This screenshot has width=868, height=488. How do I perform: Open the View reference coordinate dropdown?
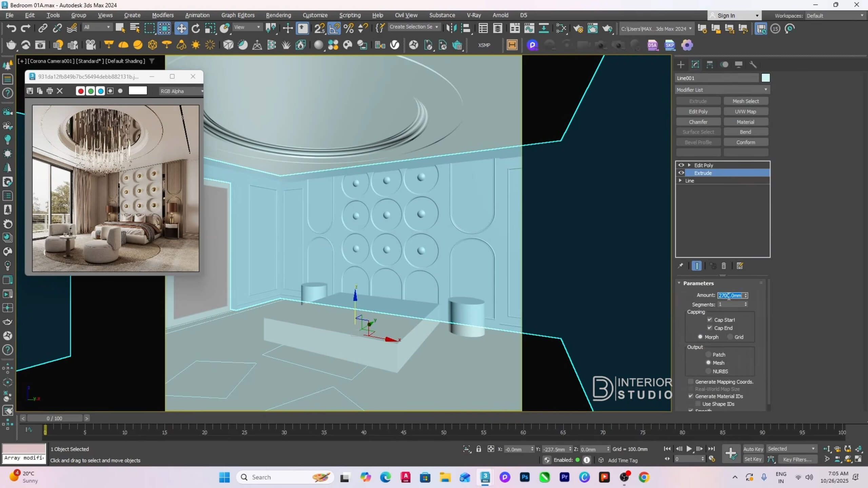(x=247, y=27)
